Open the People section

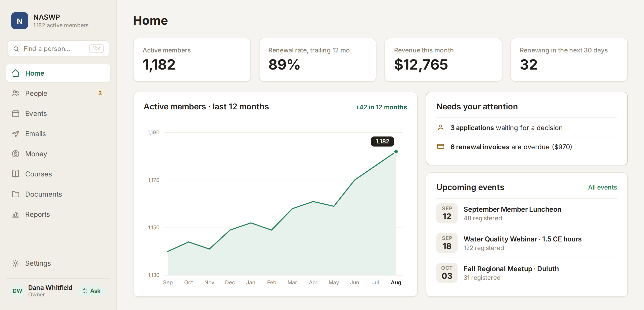coord(58,93)
